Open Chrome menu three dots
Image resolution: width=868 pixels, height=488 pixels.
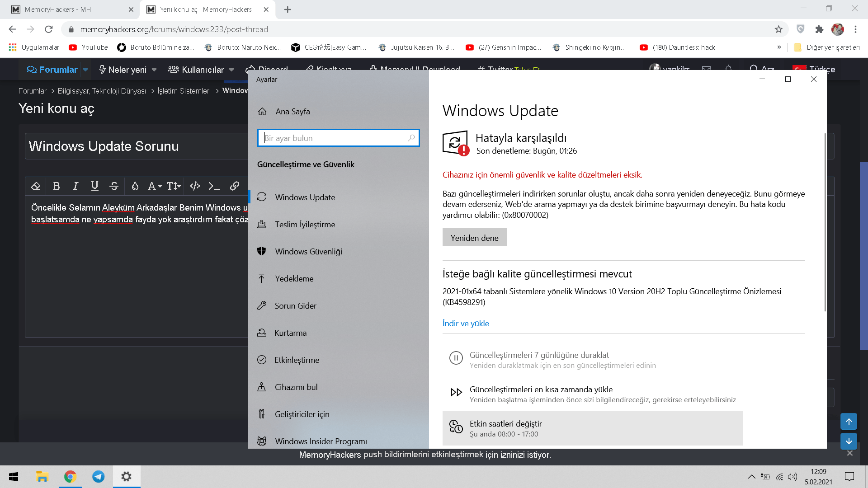coord(855,29)
